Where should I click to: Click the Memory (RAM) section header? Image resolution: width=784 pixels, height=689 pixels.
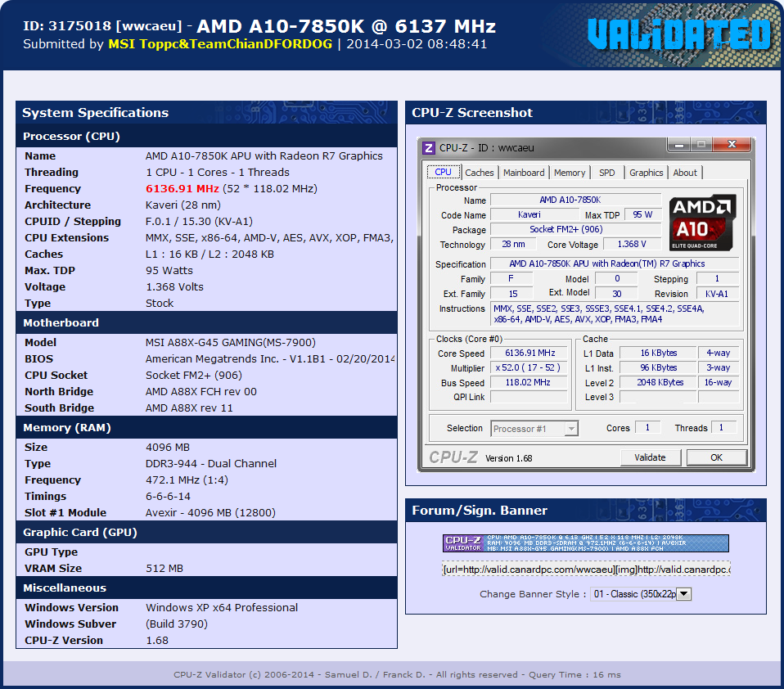tap(206, 427)
